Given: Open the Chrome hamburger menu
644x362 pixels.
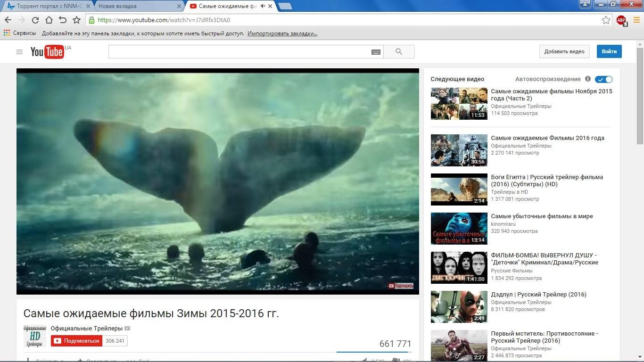Looking at the screenshot, I should pos(636,20).
